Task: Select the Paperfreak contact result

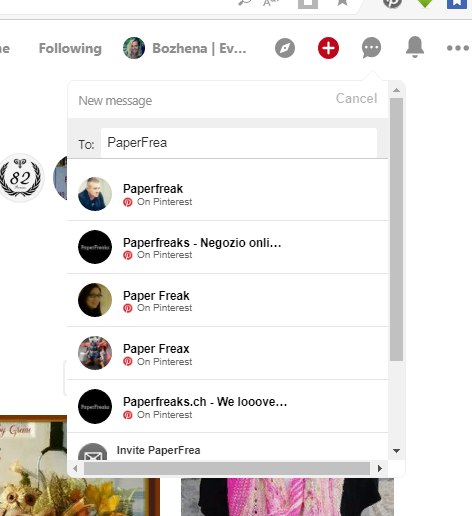Action: pyautogui.click(x=228, y=194)
